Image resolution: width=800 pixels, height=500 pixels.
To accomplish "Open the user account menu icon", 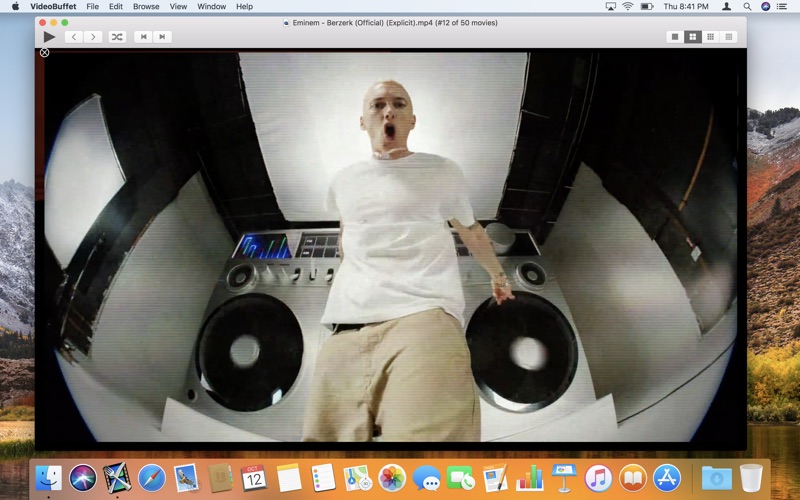I will [x=727, y=7].
